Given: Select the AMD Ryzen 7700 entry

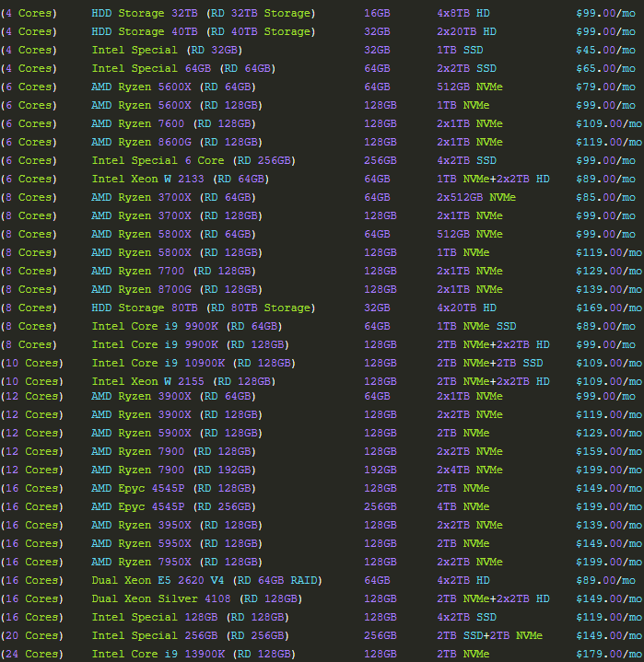Looking at the screenshot, I should point(174,272).
